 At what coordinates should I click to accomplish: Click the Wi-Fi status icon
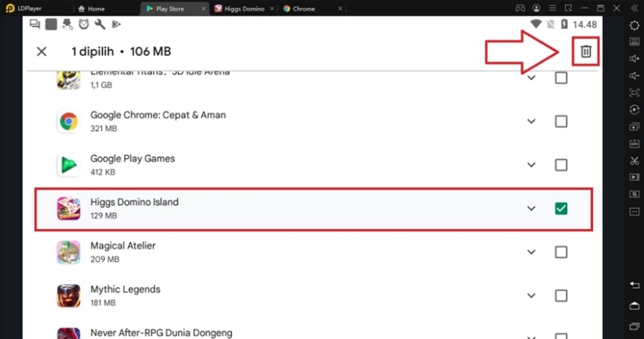coord(536,24)
